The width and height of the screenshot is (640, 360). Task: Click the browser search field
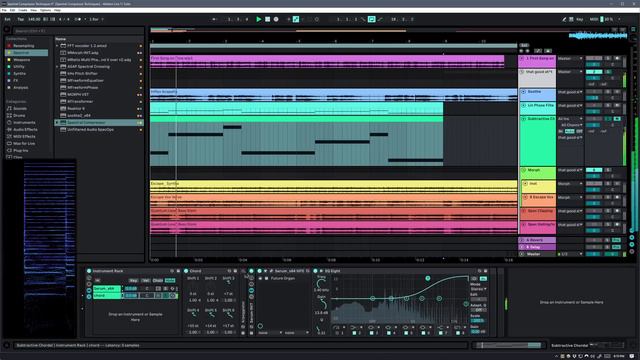[78, 31]
